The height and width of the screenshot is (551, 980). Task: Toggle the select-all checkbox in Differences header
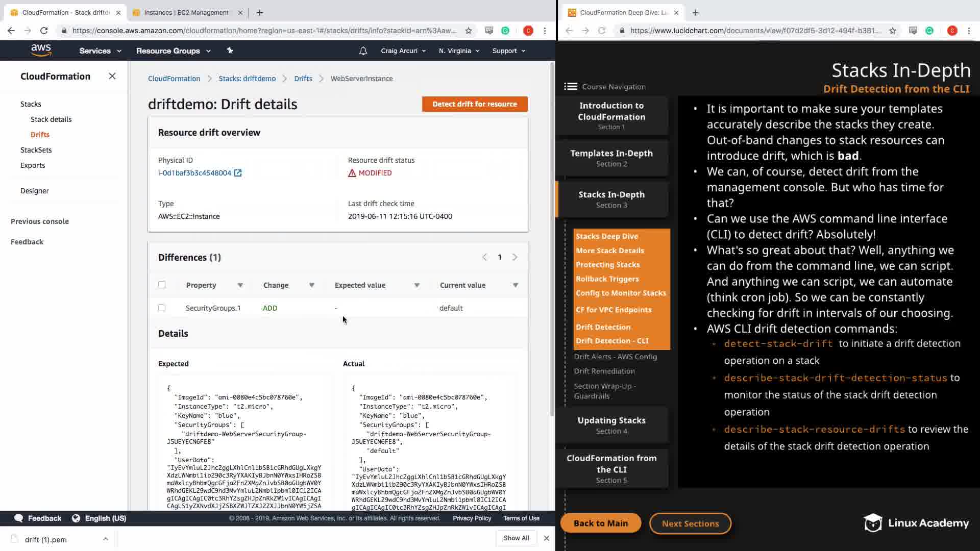[162, 285]
